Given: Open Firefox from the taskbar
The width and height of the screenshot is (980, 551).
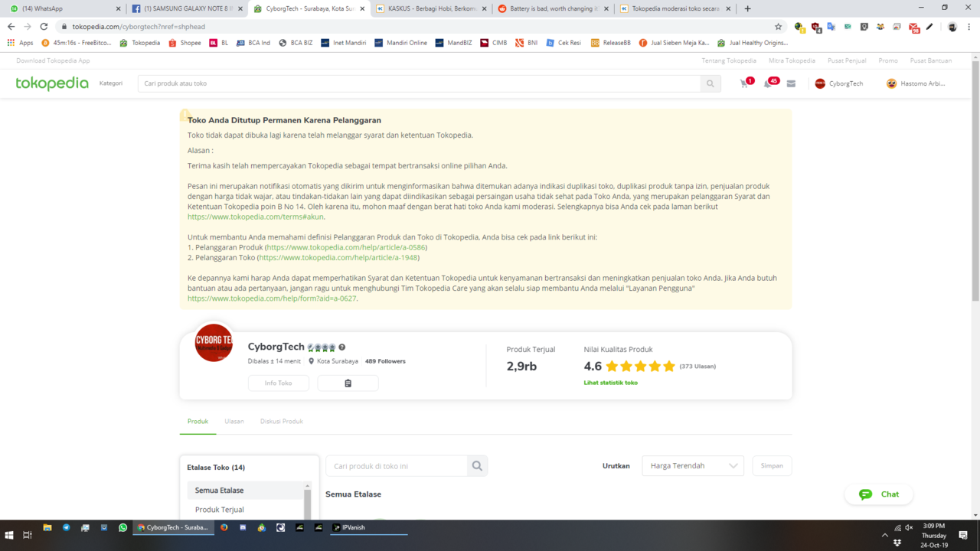Looking at the screenshot, I should 224,527.
